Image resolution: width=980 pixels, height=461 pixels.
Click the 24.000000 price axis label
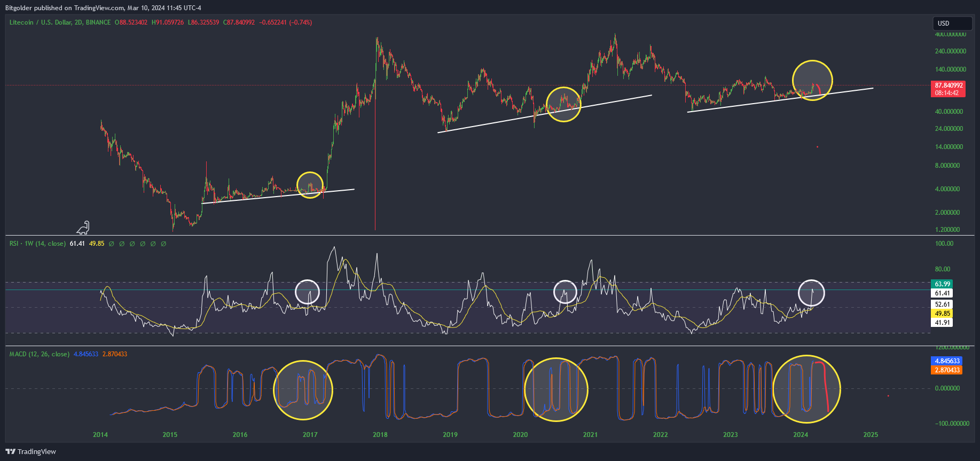949,129
